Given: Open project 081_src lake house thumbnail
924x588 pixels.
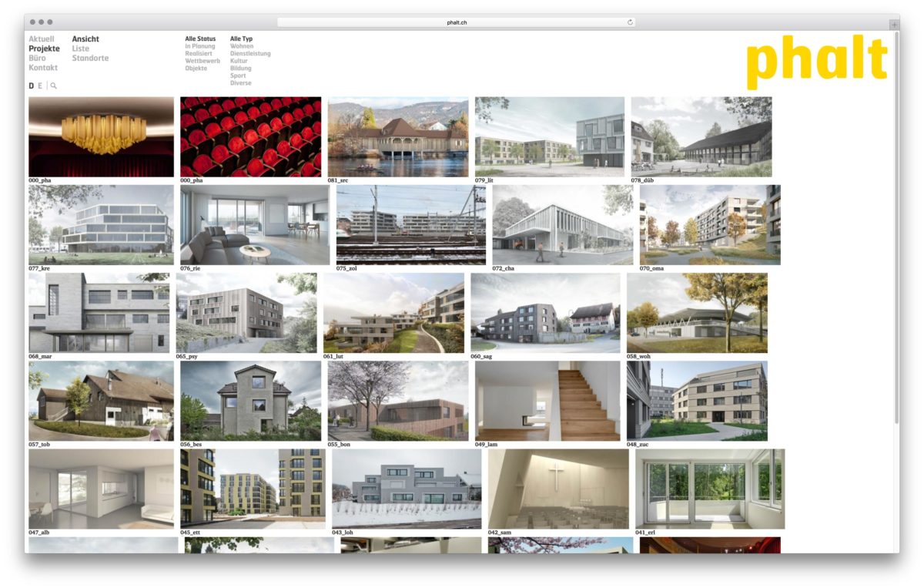Looking at the screenshot, I should click(397, 137).
